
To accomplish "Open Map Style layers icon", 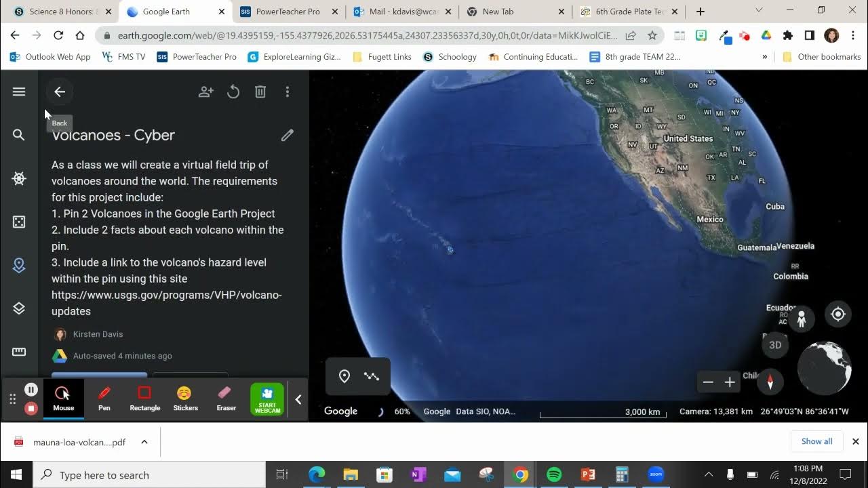I will tap(19, 308).
